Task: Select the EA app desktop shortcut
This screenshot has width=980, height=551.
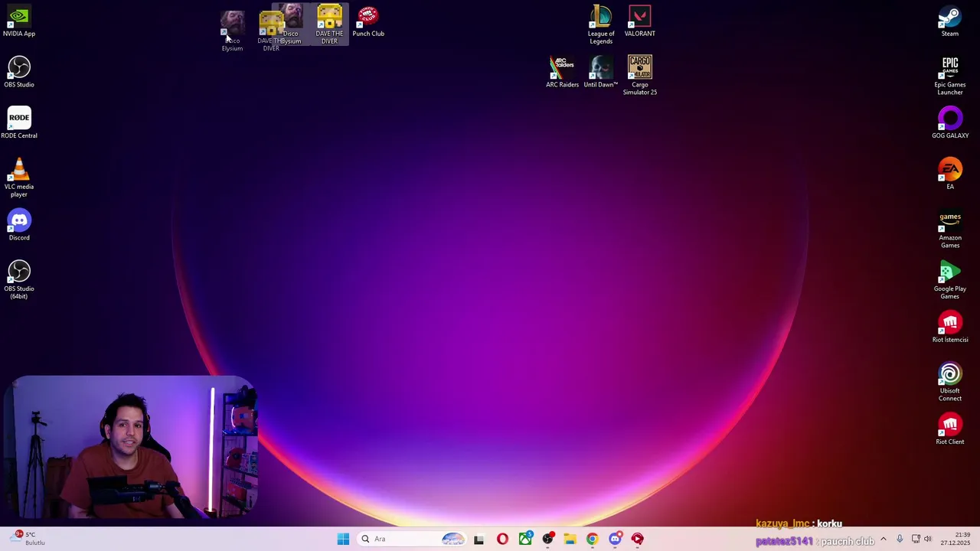Action: click(950, 174)
